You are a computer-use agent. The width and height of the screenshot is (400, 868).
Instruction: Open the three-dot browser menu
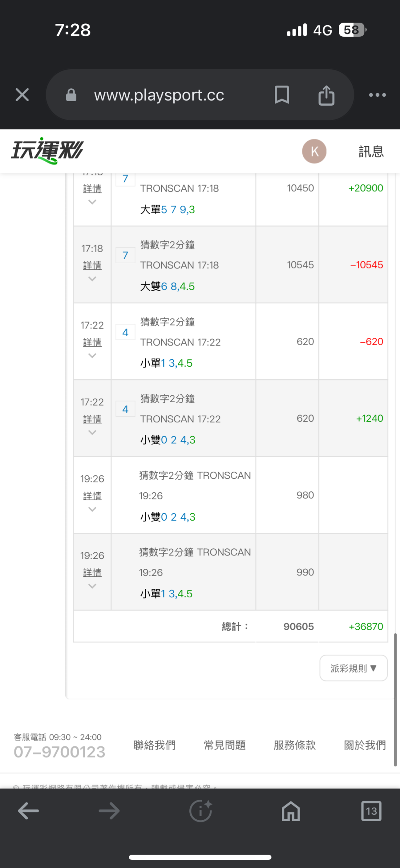pyautogui.click(x=377, y=95)
